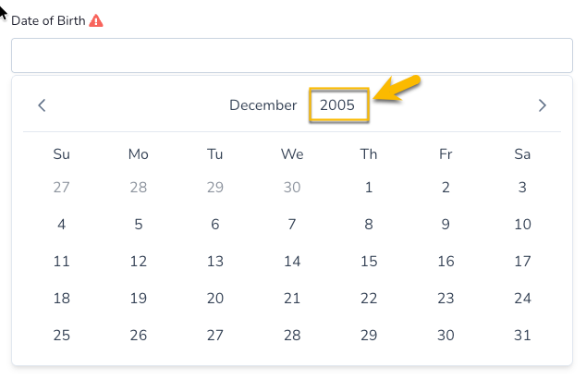
Task: Select December 31 in the last row
Action: click(522, 336)
